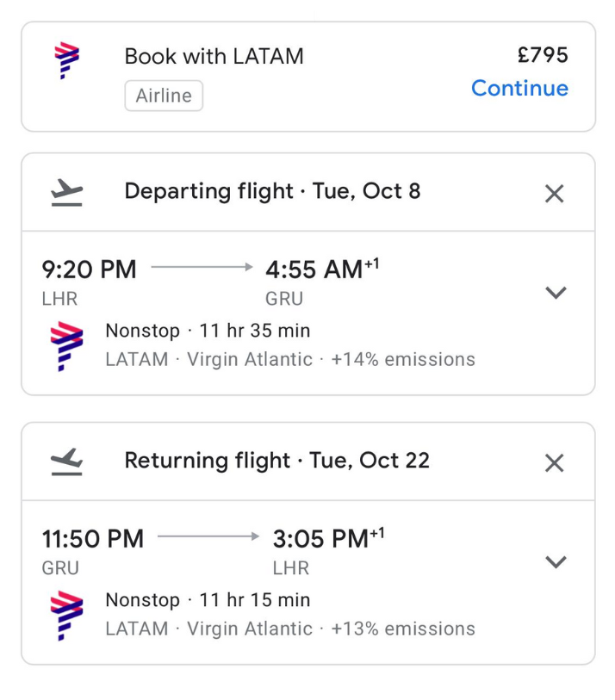
Task: Remove the departing flight with X
Action: tap(555, 194)
